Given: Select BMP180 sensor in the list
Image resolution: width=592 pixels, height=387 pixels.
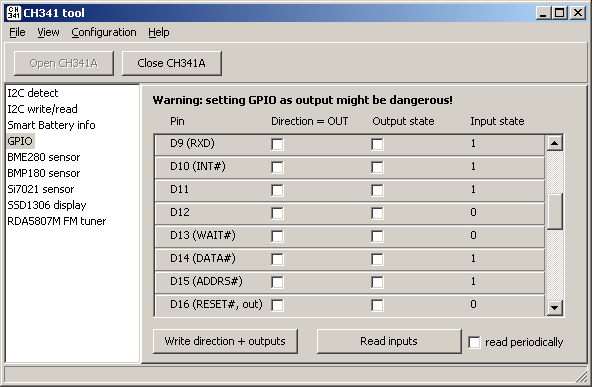Looking at the screenshot, I should click(x=43, y=173).
